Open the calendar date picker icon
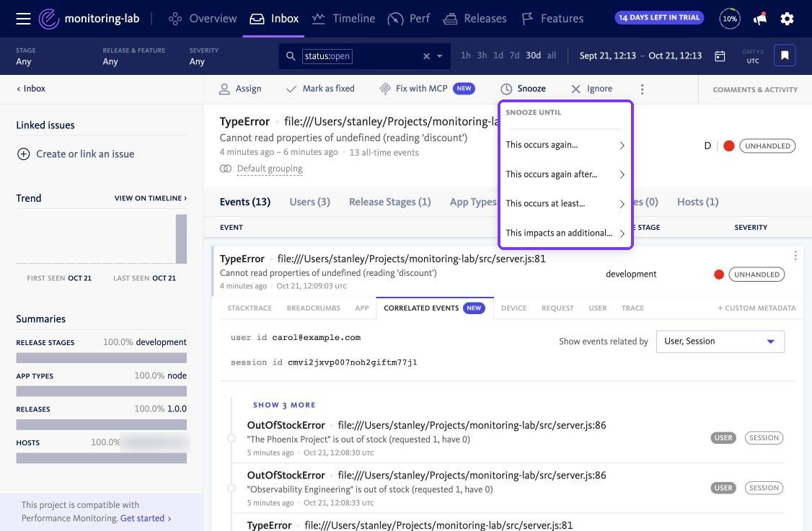The width and height of the screenshot is (812, 531). coord(720,56)
